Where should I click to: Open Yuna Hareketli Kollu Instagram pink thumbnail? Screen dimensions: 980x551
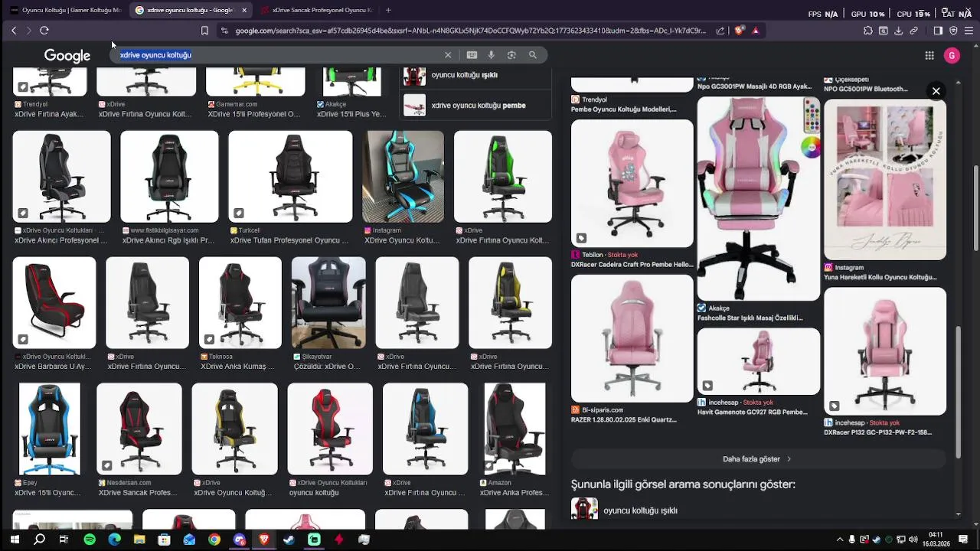[885, 179]
